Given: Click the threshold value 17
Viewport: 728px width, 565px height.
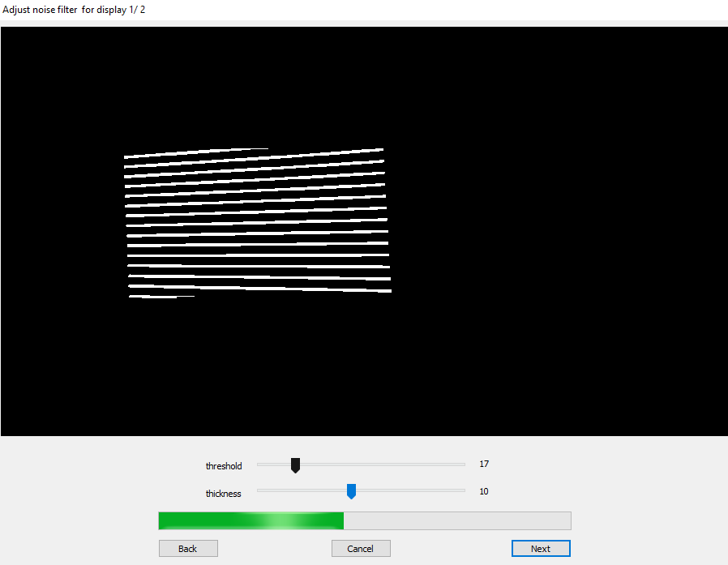Looking at the screenshot, I should click(484, 464).
